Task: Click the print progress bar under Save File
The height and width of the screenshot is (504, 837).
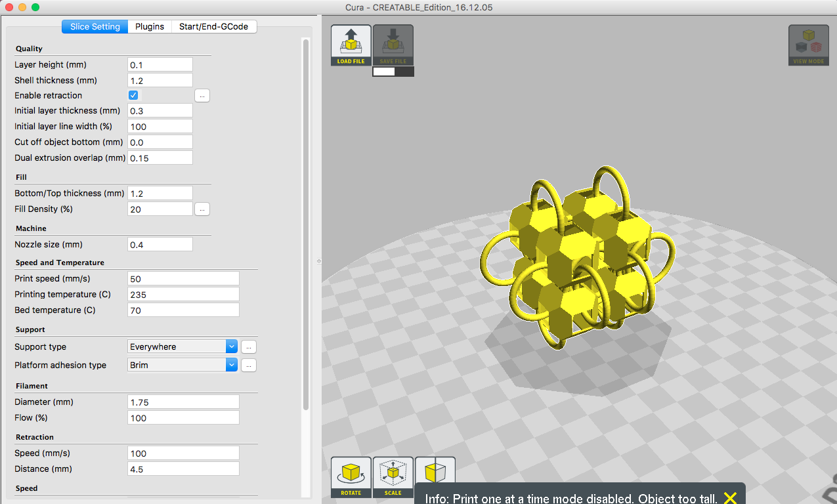Action: 393,72
